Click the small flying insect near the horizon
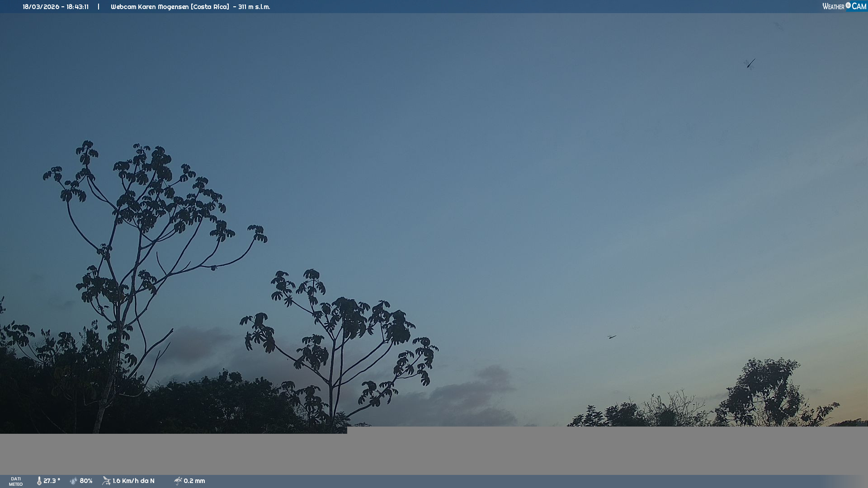The image size is (868, 488). tap(612, 337)
